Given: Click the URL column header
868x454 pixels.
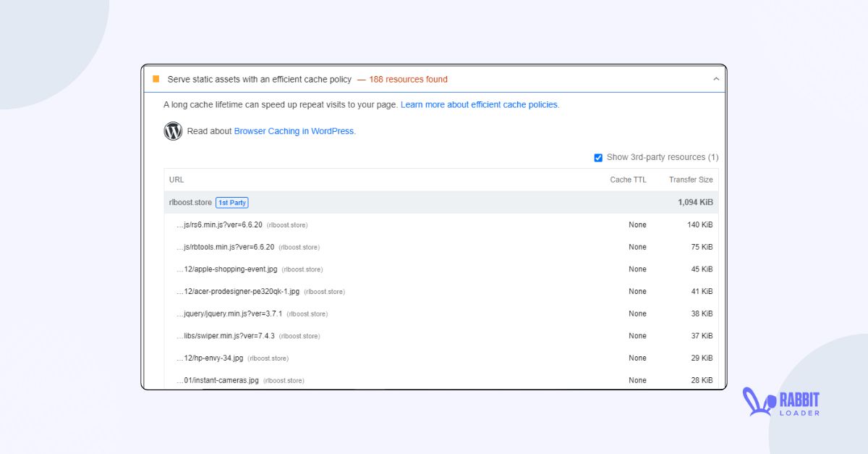Looking at the screenshot, I should click(176, 180).
